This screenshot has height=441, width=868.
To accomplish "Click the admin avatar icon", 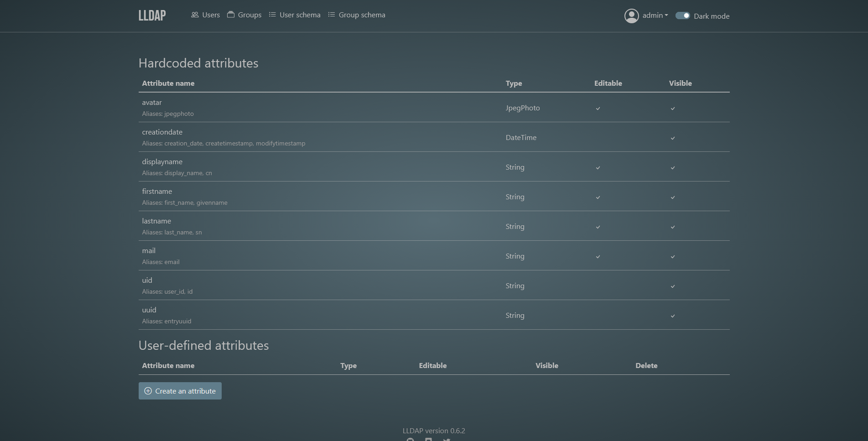I will click(631, 16).
